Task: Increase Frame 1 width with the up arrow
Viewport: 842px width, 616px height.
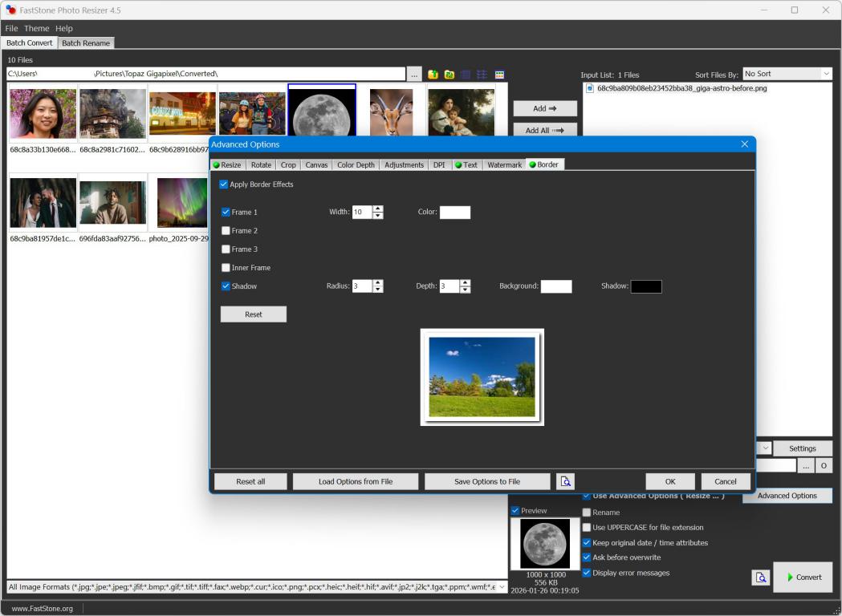Action: (378, 209)
